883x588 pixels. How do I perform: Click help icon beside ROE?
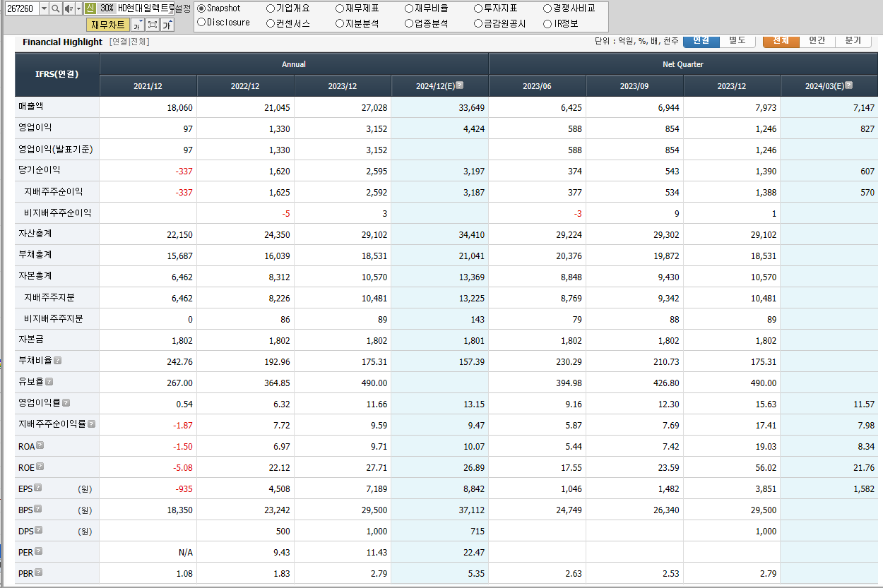40,466
